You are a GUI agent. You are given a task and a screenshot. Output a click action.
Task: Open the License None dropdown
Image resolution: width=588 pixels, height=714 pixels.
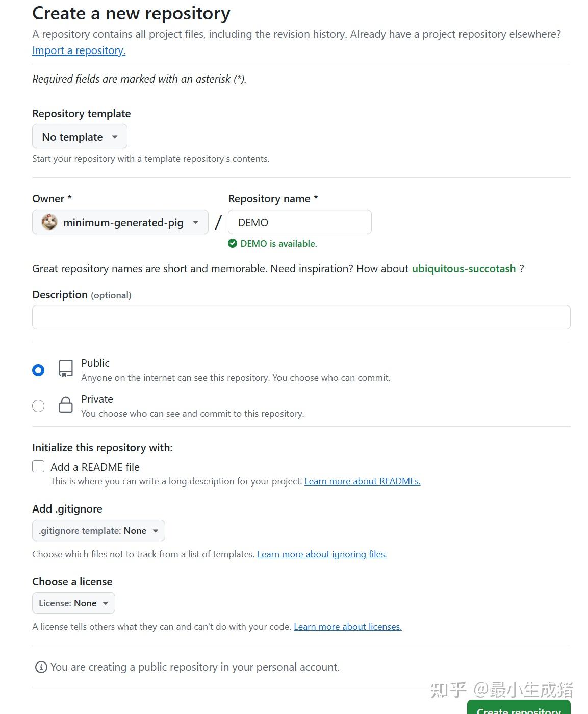tap(73, 603)
